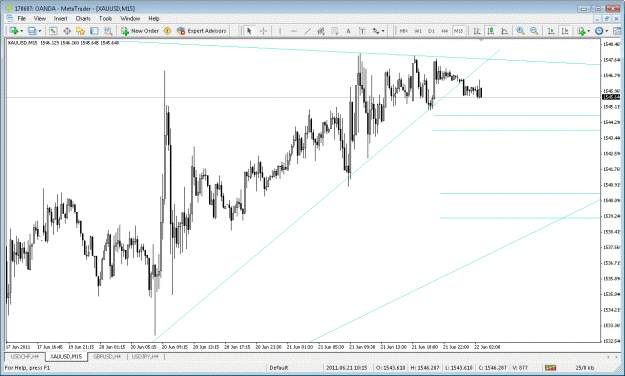Viewport: 625px width, 376px height.
Task: Show the Navigator panel with the star-folder icon
Action: tap(81, 31)
